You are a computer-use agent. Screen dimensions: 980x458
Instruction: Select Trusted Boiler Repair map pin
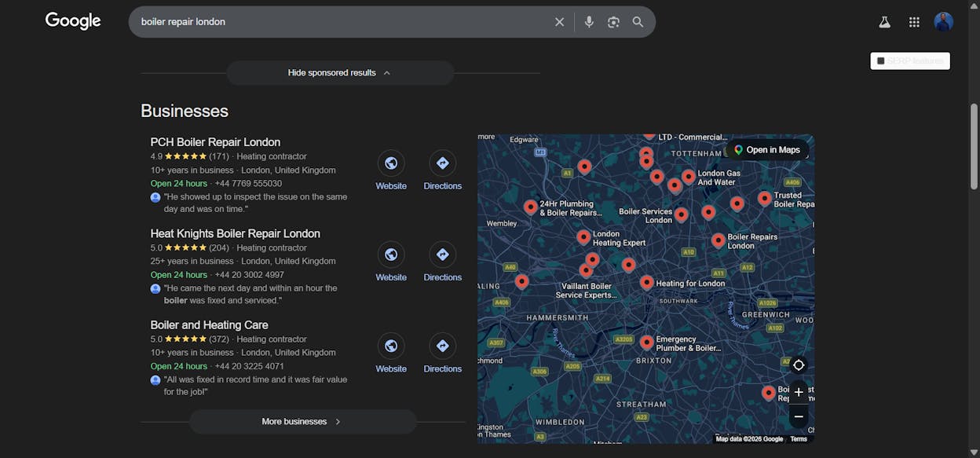click(765, 199)
